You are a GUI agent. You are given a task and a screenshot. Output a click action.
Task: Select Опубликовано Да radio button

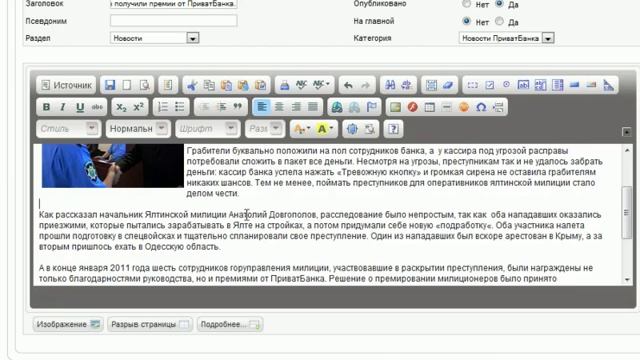(x=499, y=4)
